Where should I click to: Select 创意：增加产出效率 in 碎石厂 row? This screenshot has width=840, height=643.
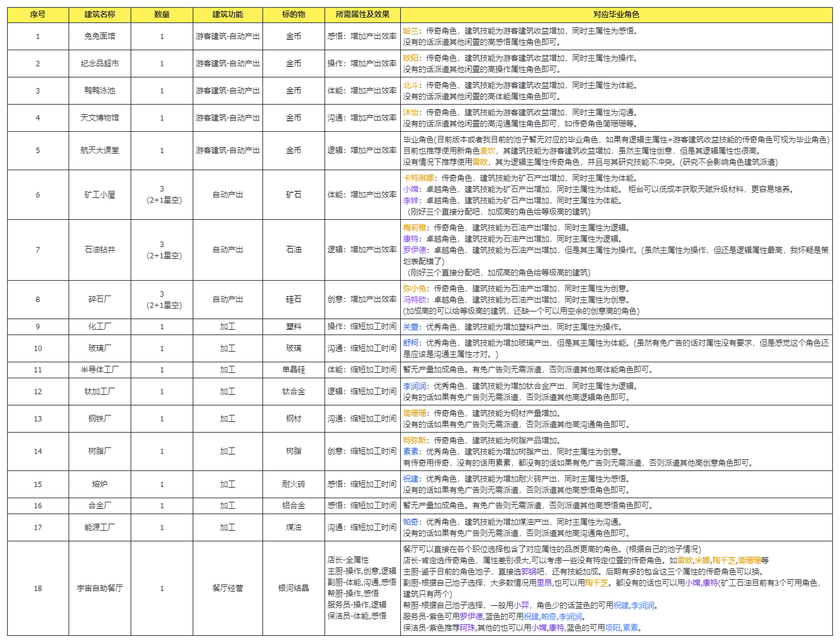pos(362,300)
